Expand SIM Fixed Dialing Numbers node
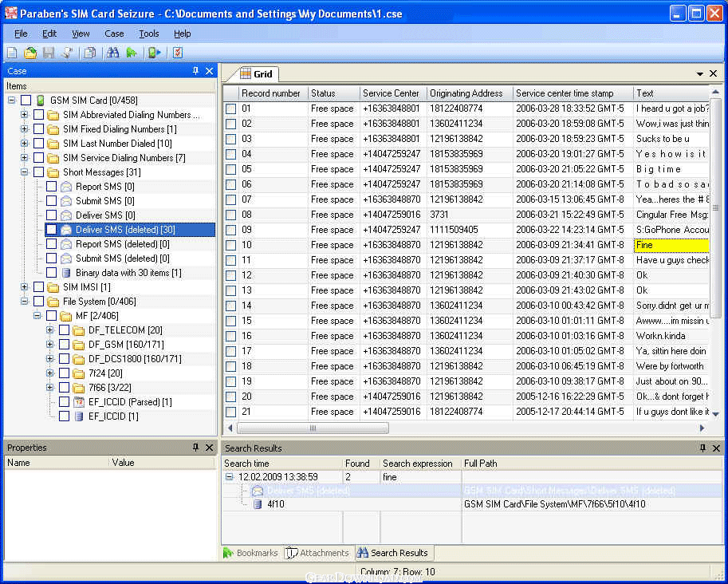The image size is (728, 584). tap(24, 129)
